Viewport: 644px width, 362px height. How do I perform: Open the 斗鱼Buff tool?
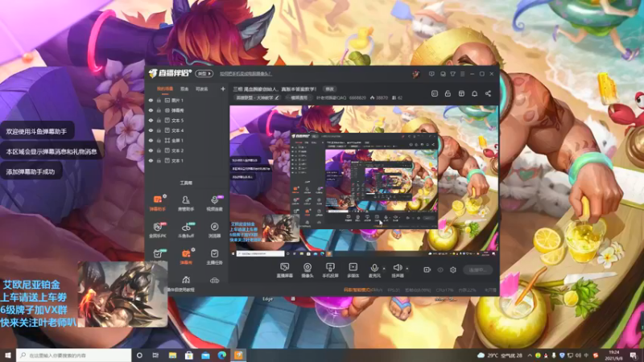coord(186,230)
